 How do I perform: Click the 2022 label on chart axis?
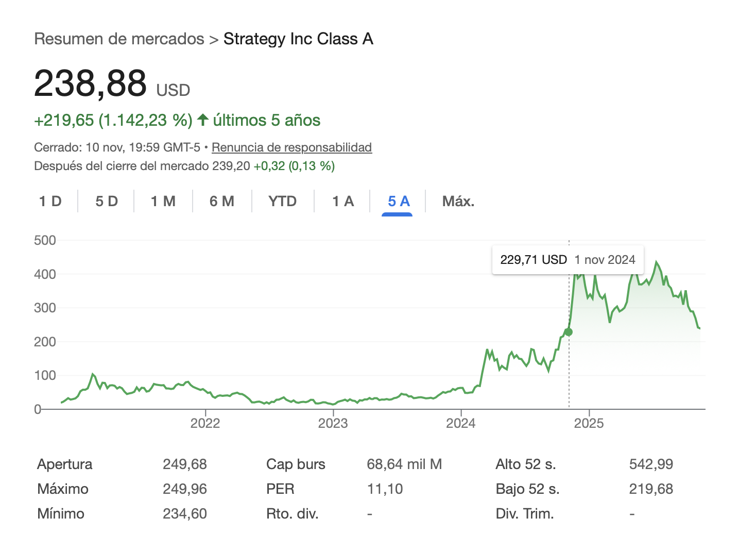click(x=205, y=423)
